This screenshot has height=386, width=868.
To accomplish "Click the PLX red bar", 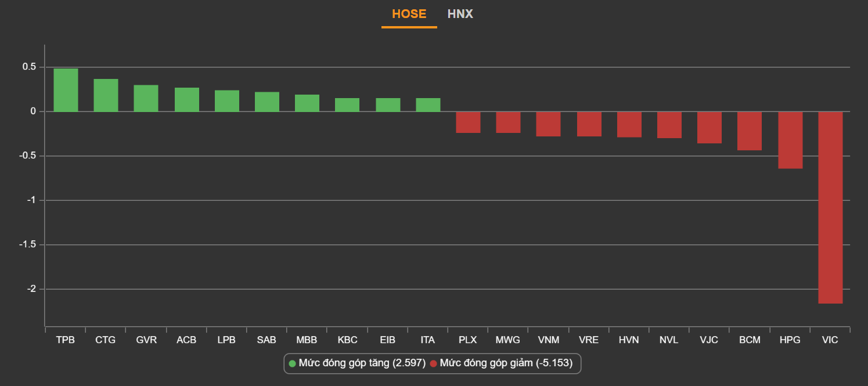I will (468, 122).
